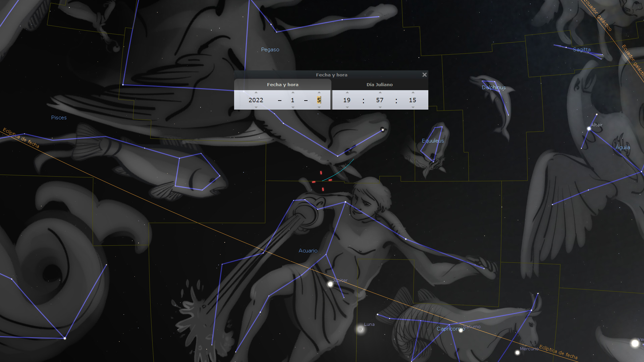Click the bright star at Pegasus' nose

[382, 130]
